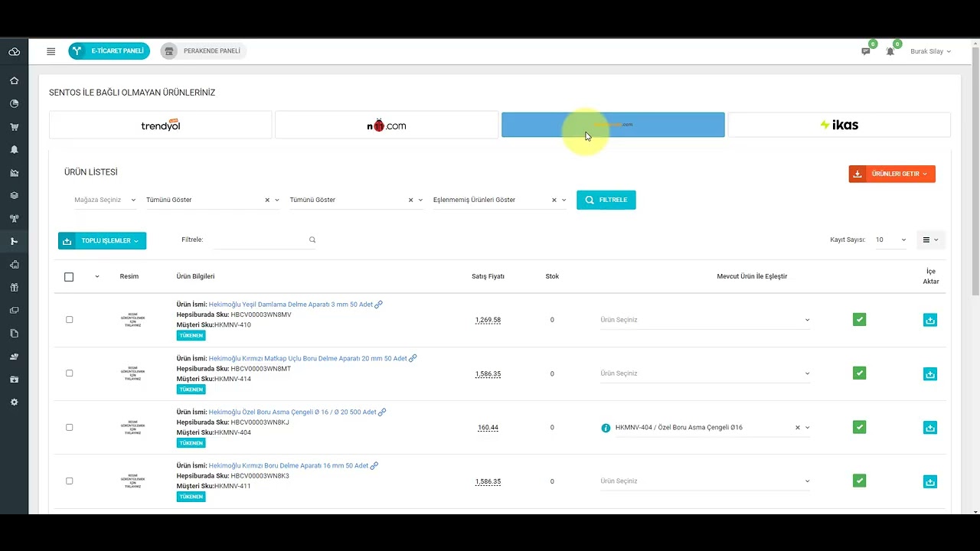Import product HKMNV-410 with blue download icon
980x551 pixels.
pos(930,320)
